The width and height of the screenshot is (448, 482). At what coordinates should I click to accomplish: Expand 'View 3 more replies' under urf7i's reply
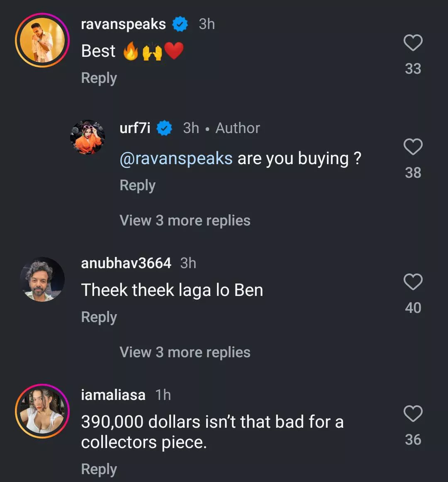(x=185, y=220)
